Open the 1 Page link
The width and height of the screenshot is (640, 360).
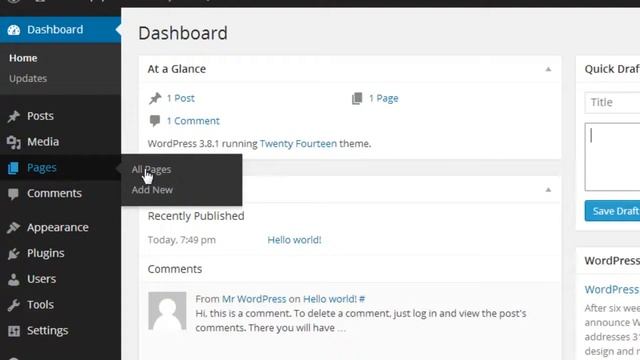(384, 98)
